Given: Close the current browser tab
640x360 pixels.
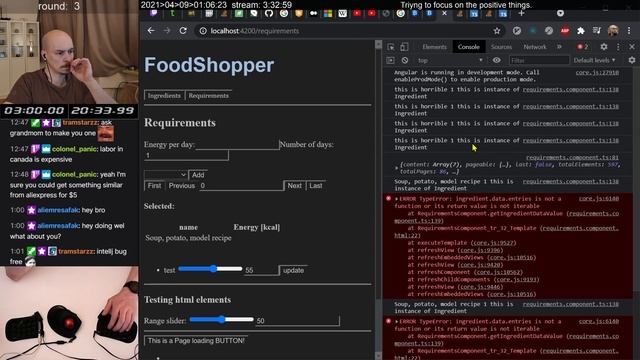Looking at the screenshot, I should point(444,13).
